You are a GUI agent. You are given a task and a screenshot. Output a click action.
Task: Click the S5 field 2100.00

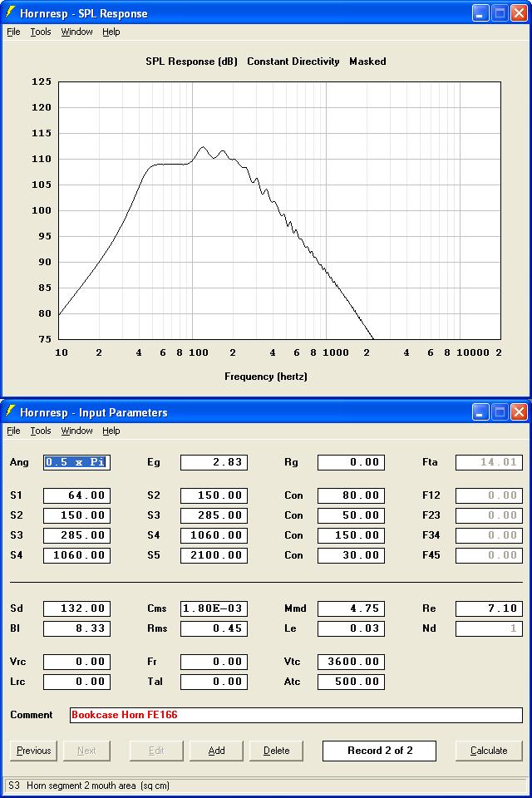click(x=214, y=554)
